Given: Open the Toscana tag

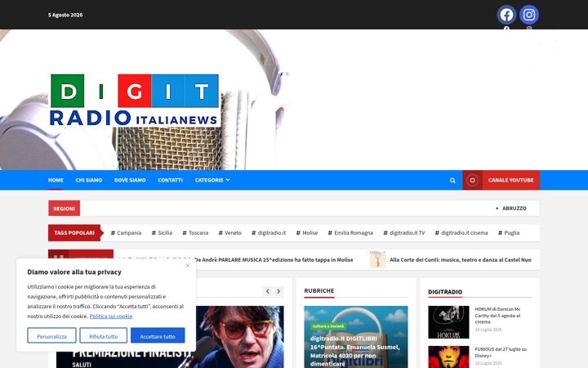Looking at the screenshot, I should pos(195,233).
